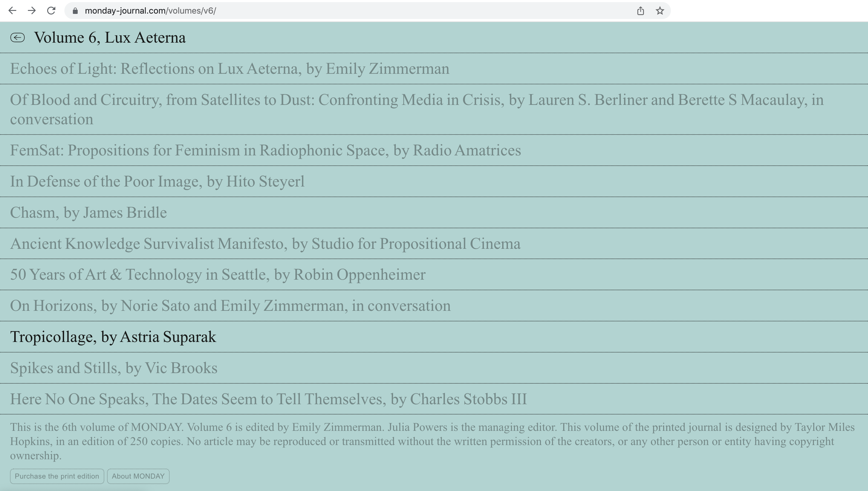Bookmark page with star icon
Image resolution: width=868 pixels, height=491 pixels.
click(660, 11)
